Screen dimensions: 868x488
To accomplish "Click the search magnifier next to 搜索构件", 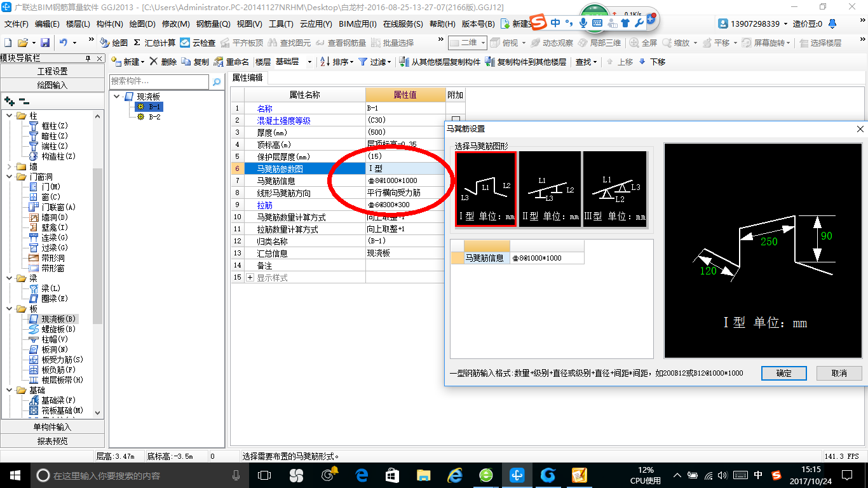I will click(217, 81).
